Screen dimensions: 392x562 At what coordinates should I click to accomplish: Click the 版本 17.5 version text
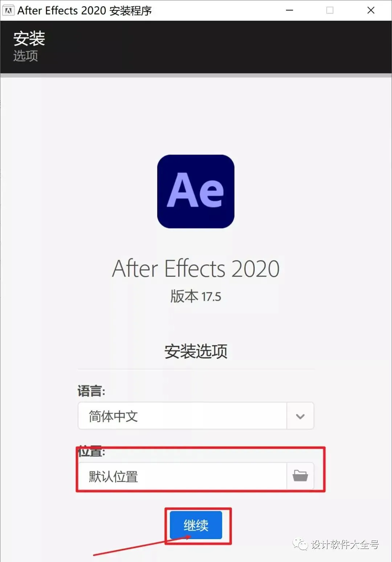pyautogui.click(x=196, y=296)
